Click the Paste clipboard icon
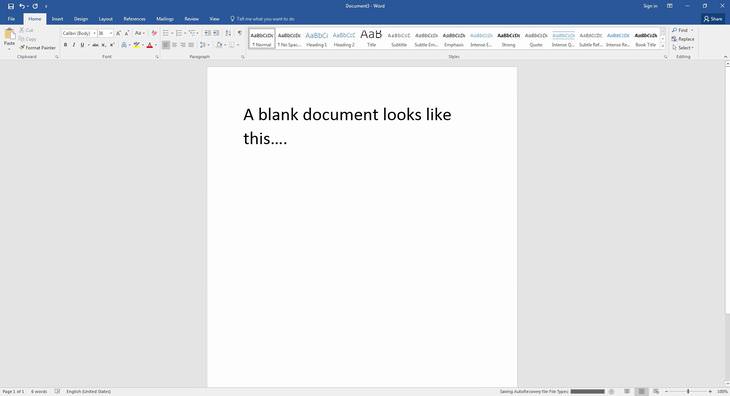Screen dimensions: 730x396 tap(9, 34)
